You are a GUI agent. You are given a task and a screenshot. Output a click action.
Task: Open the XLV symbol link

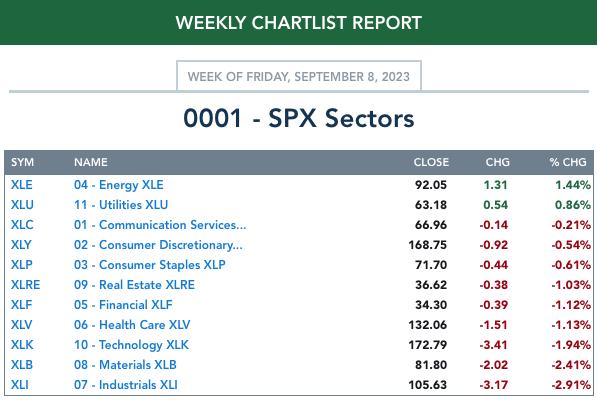[x=21, y=325]
